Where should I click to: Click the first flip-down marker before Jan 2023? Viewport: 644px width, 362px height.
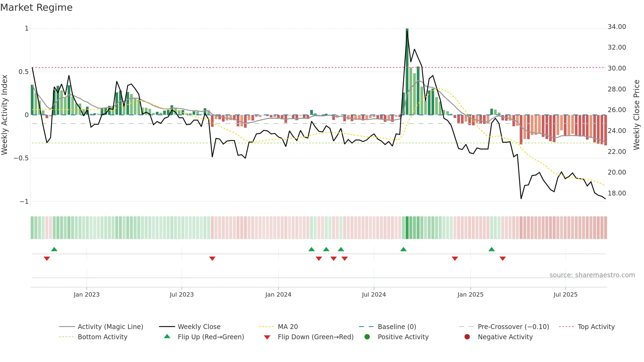(47, 258)
